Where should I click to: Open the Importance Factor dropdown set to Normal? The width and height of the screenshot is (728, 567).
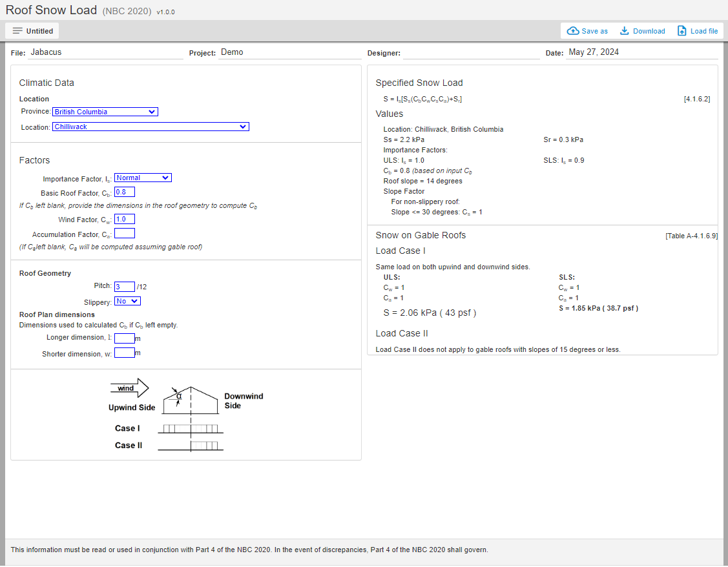143,178
